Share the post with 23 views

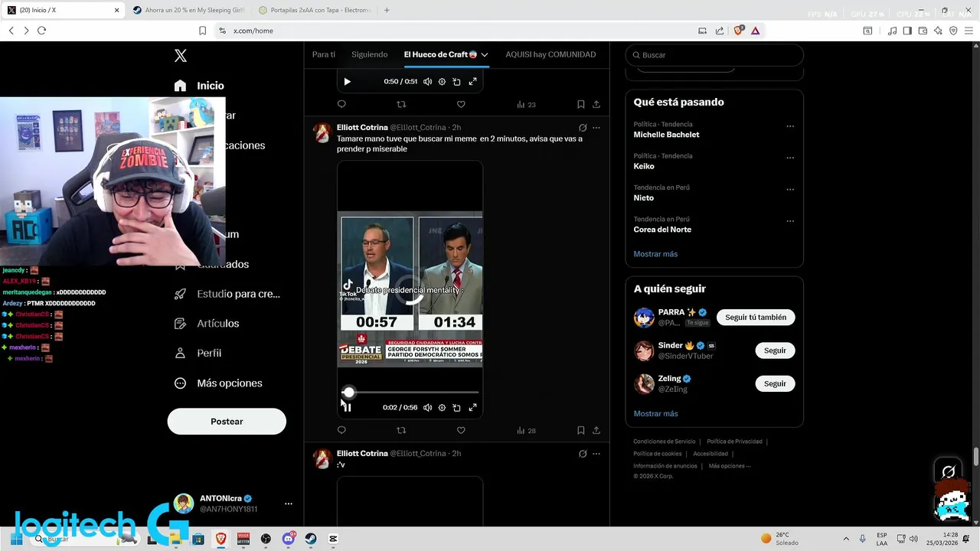pyautogui.click(x=596, y=105)
